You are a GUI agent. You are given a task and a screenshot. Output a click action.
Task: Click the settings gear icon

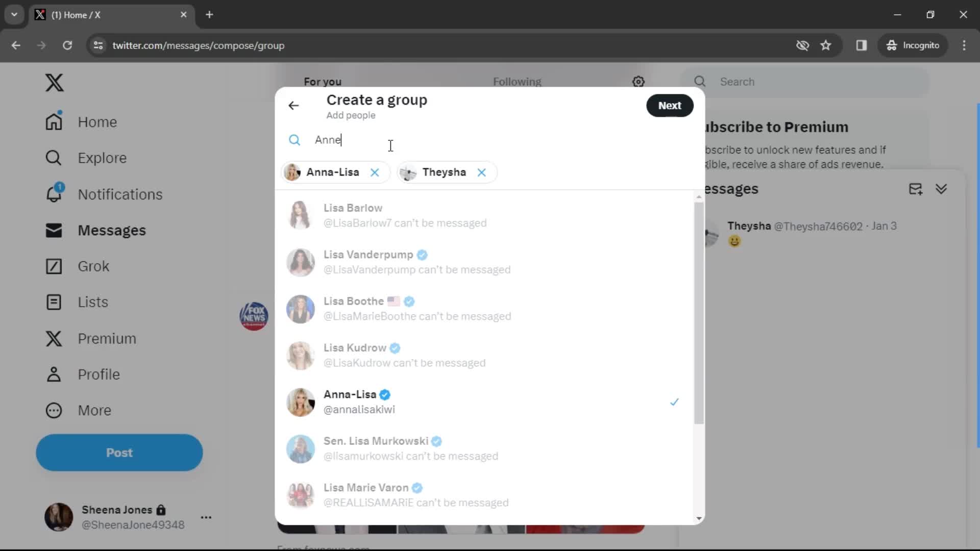click(638, 82)
